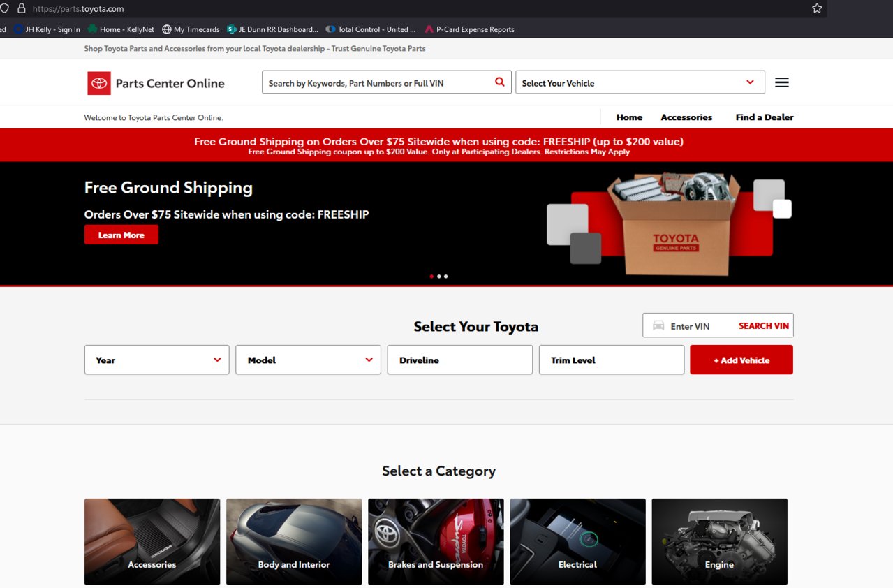Click the red search magnifier icon
Image resolution: width=893 pixels, height=588 pixels.
pos(500,82)
